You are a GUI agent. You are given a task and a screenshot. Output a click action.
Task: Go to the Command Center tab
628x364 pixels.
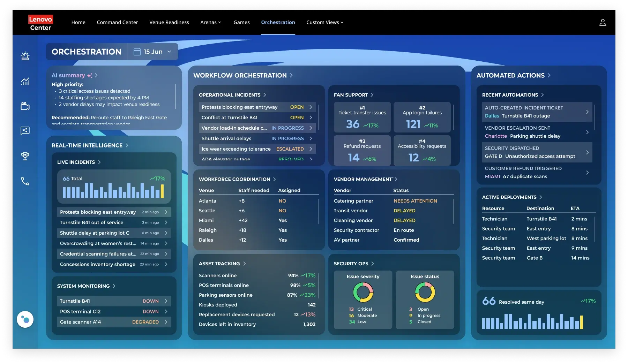point(117,22)
